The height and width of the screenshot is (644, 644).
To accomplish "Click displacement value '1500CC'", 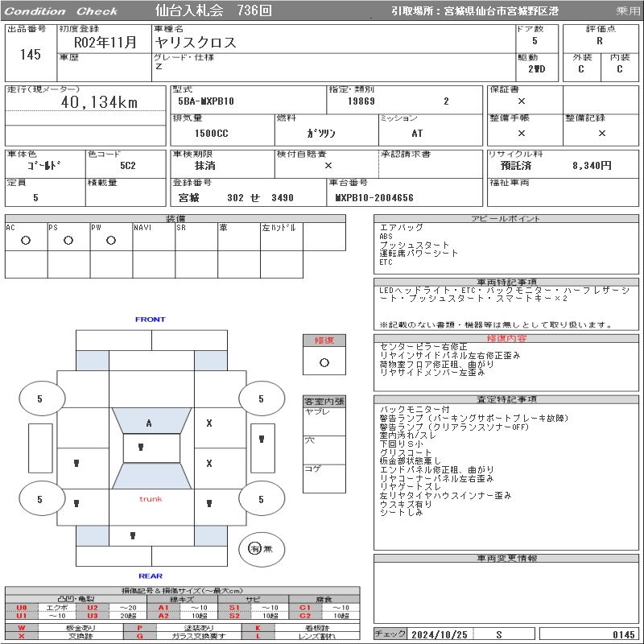I will 212,134.
